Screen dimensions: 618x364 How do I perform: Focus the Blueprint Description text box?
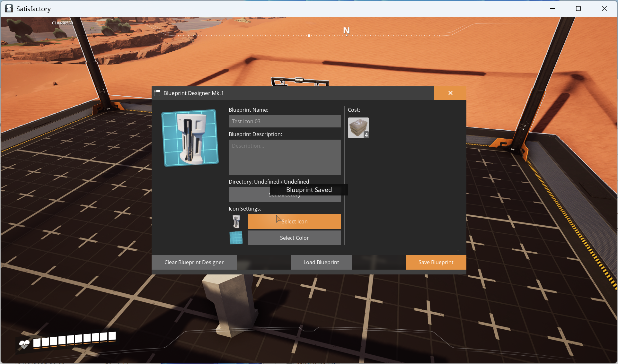(285, 157)
